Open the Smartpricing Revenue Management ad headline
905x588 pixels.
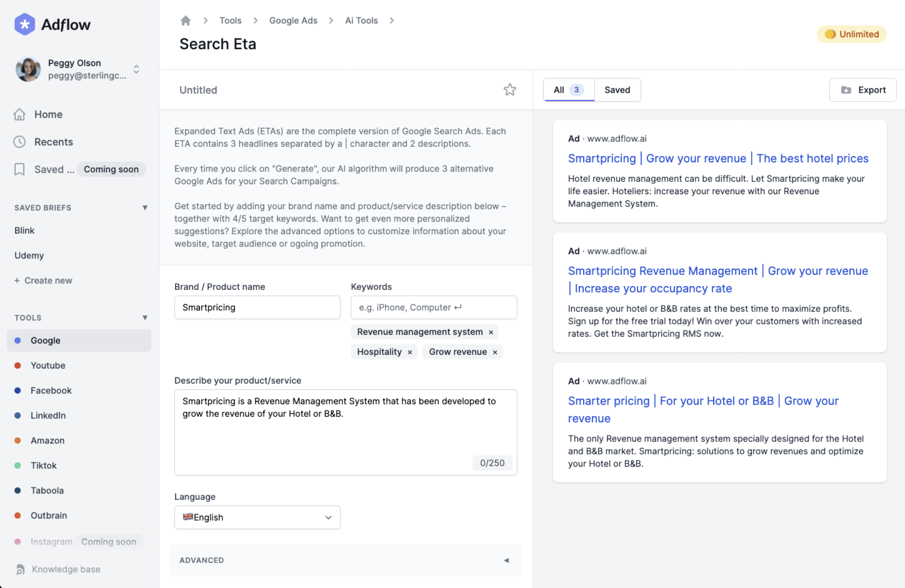pos(718,279)
